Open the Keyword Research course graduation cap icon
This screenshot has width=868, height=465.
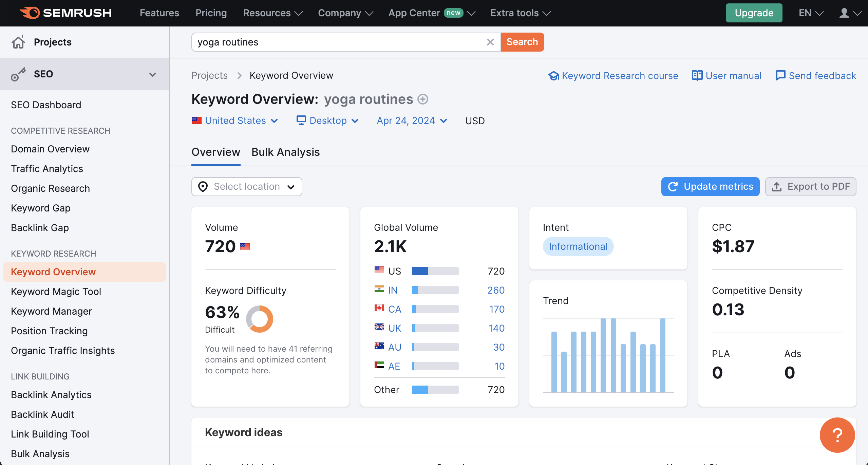click(554, 76)
